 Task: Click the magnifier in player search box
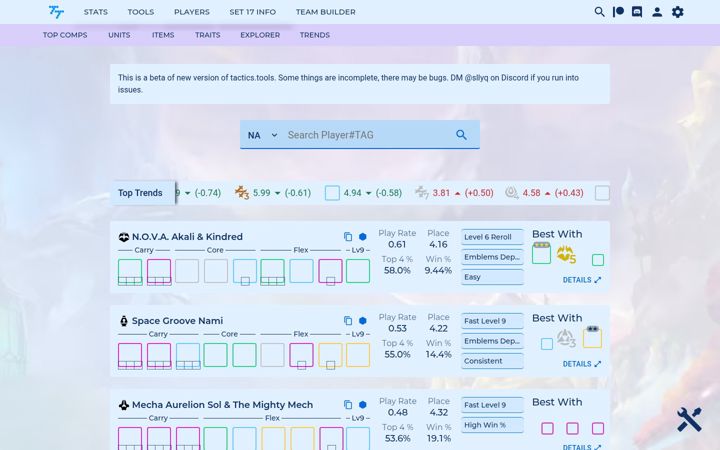tap(461, 135)
